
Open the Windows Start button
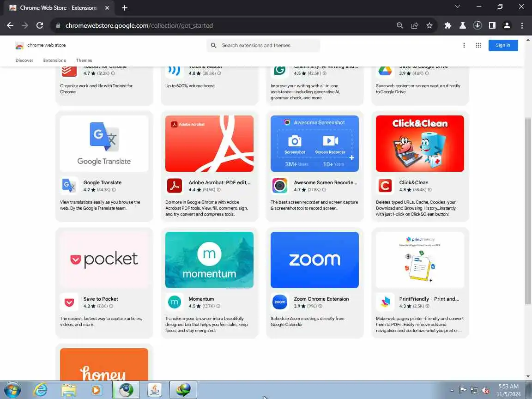coord(12,390)
